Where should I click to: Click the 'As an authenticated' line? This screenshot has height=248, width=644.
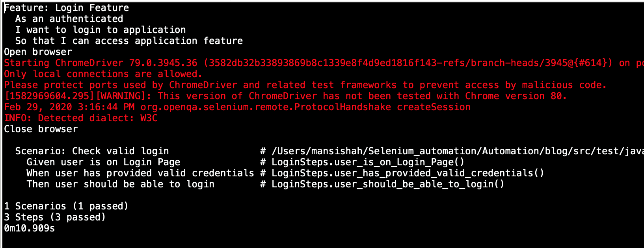[x=69, y=19]
